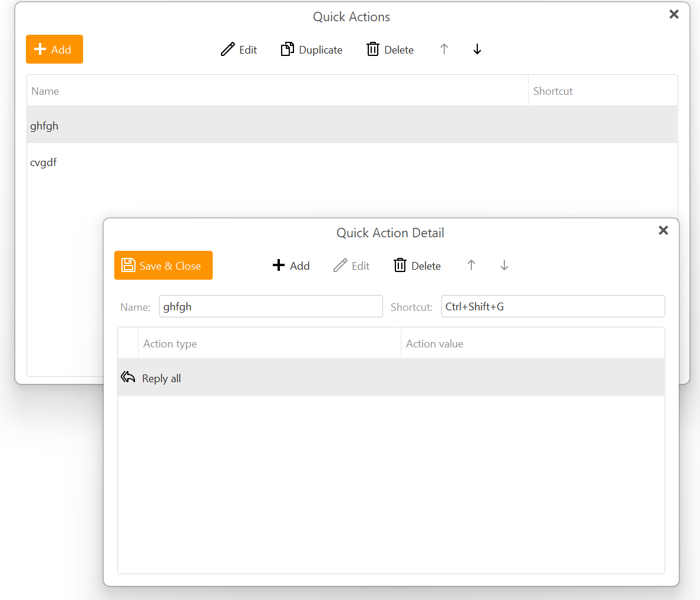Viewport: 700px width, 600px height.
Task: Click the Name input field containing ghfgh
Action: click(x=270, y=307)
